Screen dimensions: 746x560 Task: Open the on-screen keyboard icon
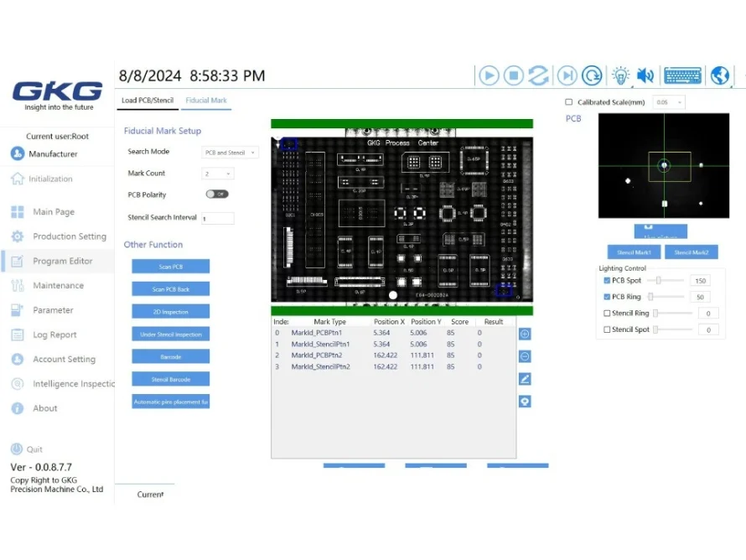682,75
